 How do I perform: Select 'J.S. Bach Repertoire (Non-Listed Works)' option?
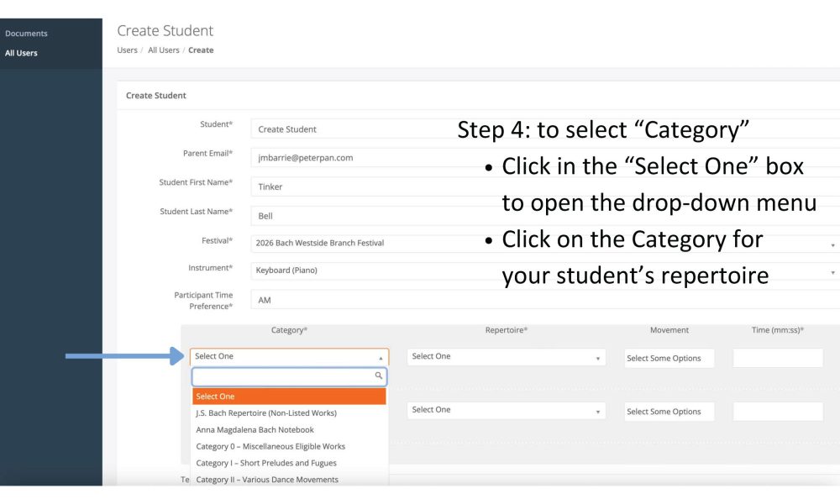[x=265, y=413]
